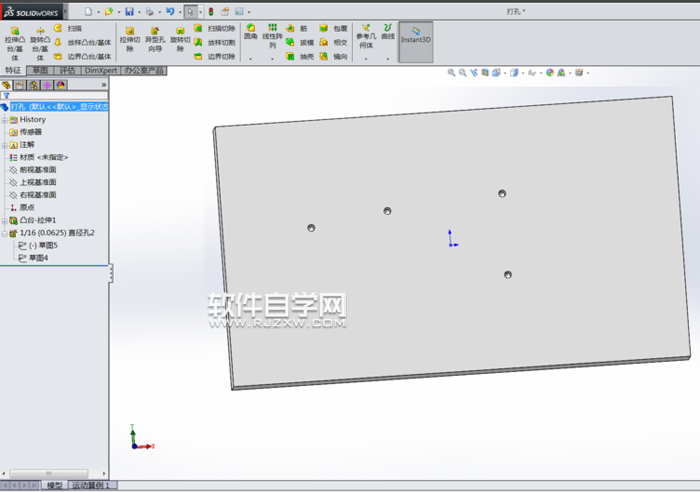Select (-) 草图5 sketch in the tree

tap(38, 245)
